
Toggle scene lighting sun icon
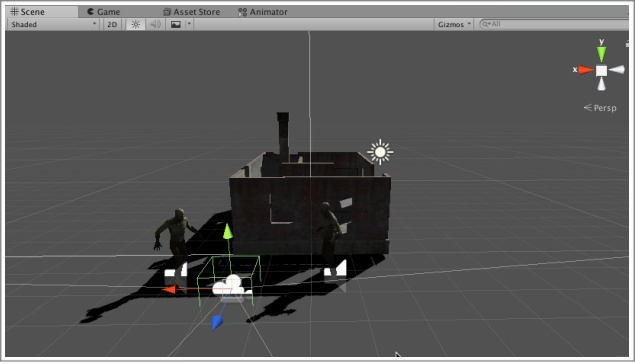tap(135, 24)
